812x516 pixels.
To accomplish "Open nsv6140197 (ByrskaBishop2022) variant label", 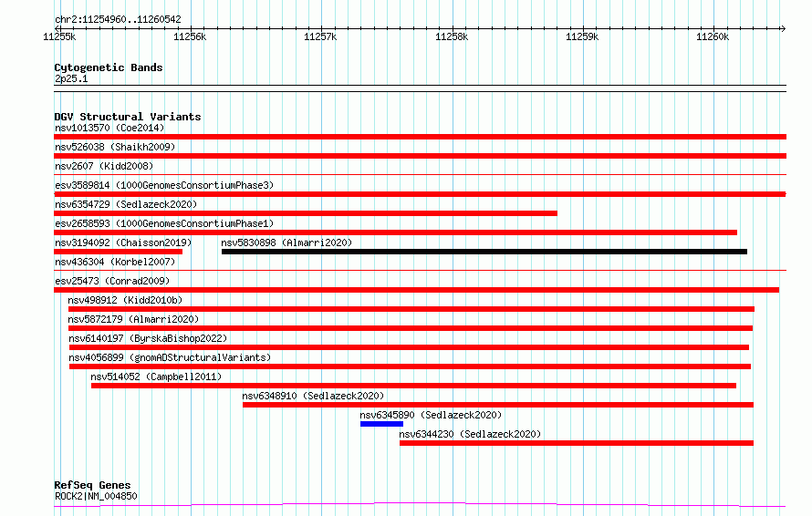I will (148, 338).
